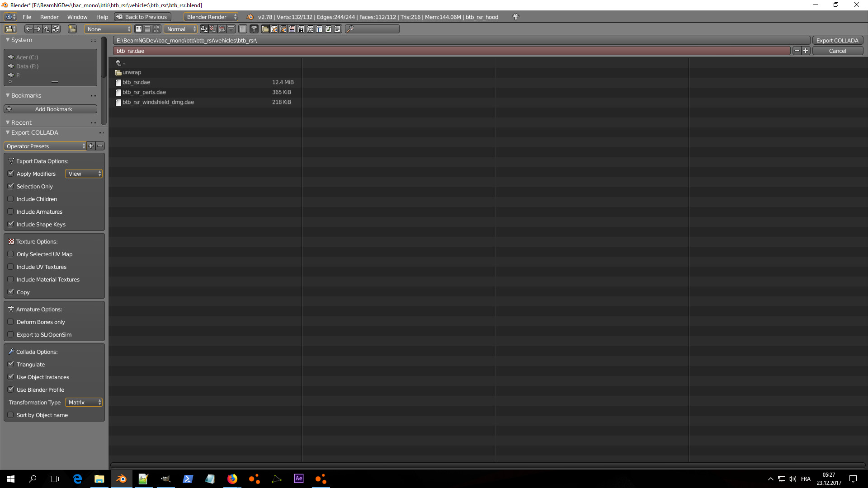868x488 pixels.
Task: Click the Blender logo in header
Action: (250, 17)
